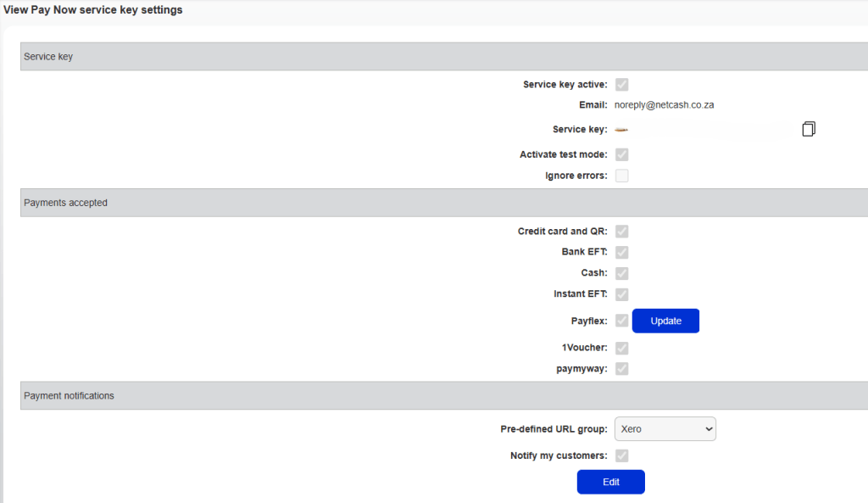The width and height of the screenshot is (868, 503).
Task: Copy the service key with the copy icon
Action: pos(809,129)
